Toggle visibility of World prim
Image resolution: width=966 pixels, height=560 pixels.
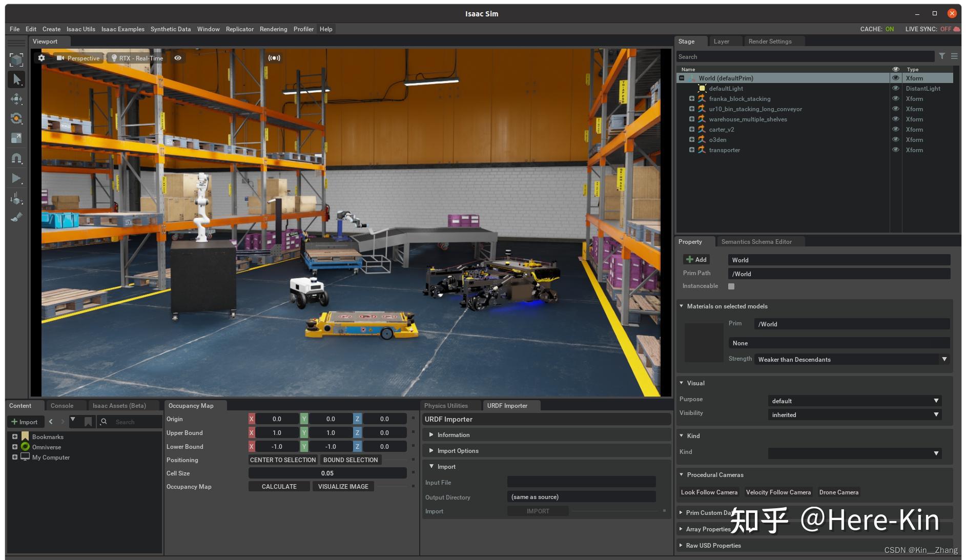pos(896,78)
